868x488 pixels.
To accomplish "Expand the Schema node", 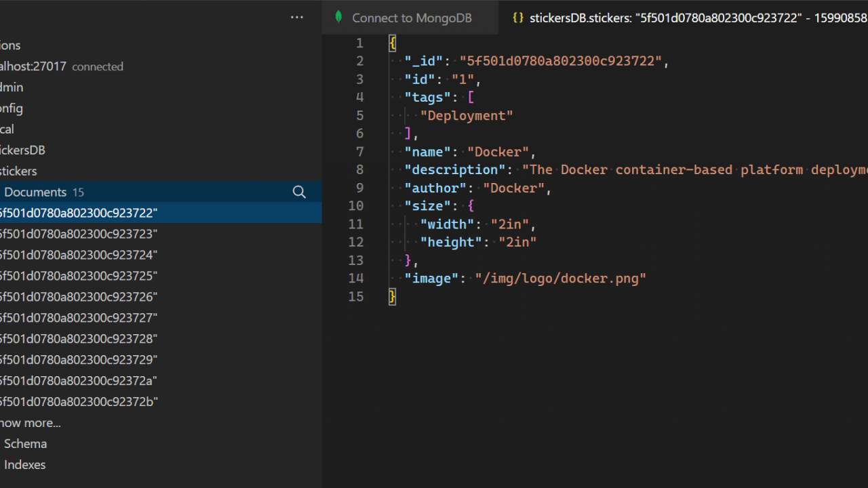I will click(25, 444).
